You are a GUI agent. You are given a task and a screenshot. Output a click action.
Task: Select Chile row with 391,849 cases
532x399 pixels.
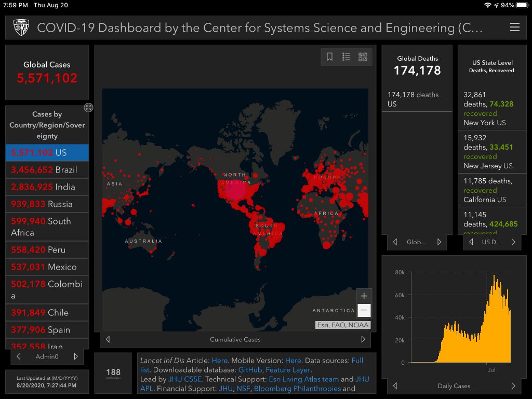47,312
